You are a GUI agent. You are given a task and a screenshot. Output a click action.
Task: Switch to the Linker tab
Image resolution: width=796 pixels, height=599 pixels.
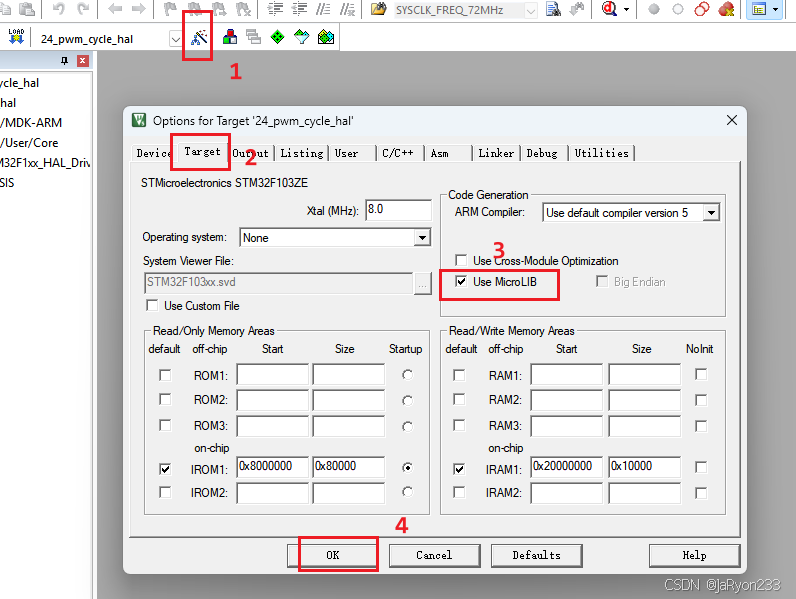(496, 153)
